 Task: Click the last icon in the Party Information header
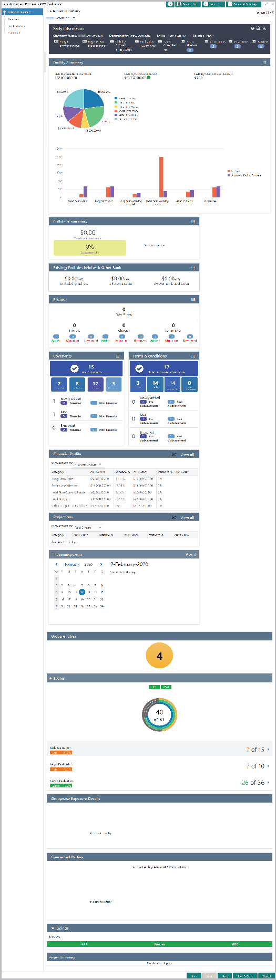click(x=263, y=28)
